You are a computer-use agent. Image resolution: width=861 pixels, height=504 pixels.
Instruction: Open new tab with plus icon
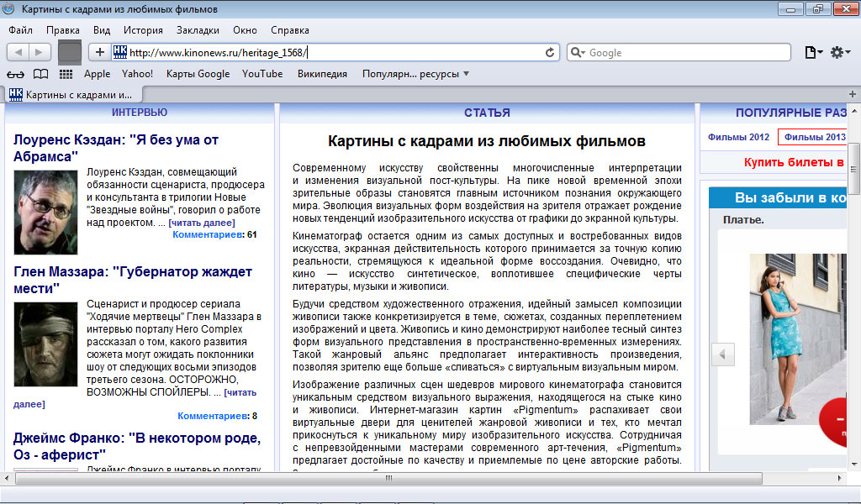[853, 94]
